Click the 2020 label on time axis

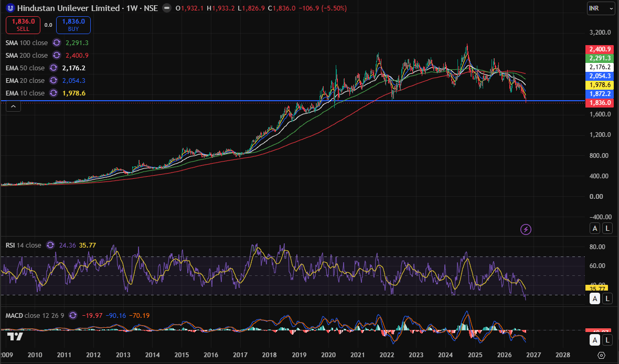click(x=328, y=355)
